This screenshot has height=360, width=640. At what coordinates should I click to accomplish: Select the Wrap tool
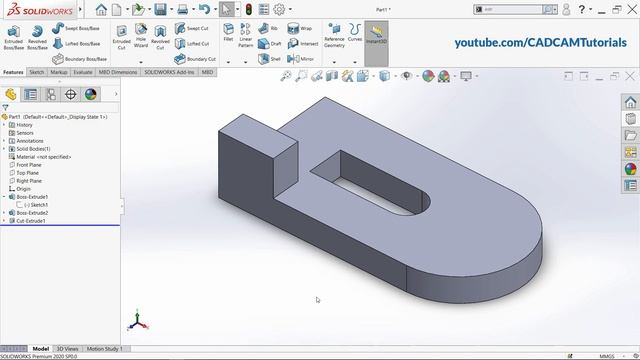pyautogui.click(x=300, y=28)
